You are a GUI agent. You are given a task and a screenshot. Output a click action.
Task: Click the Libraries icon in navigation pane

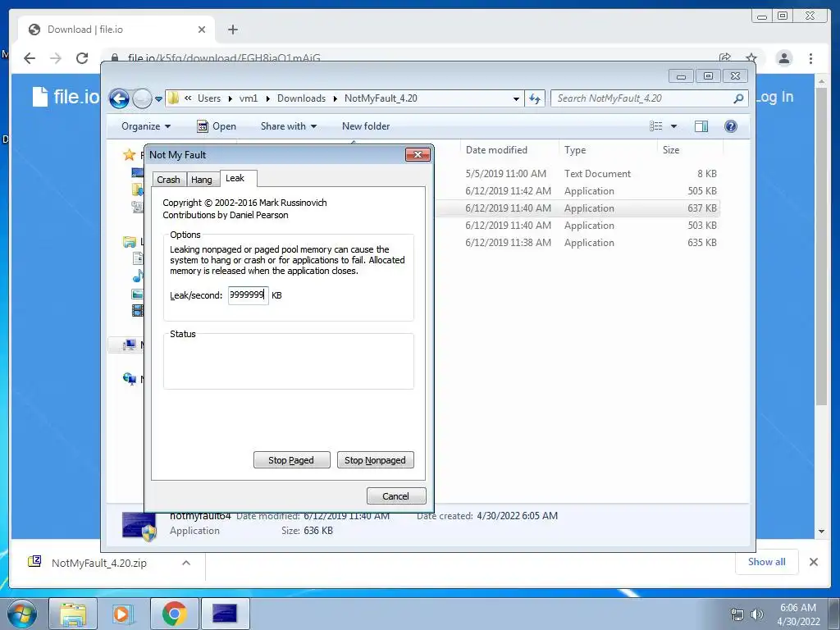coord(129,242)
